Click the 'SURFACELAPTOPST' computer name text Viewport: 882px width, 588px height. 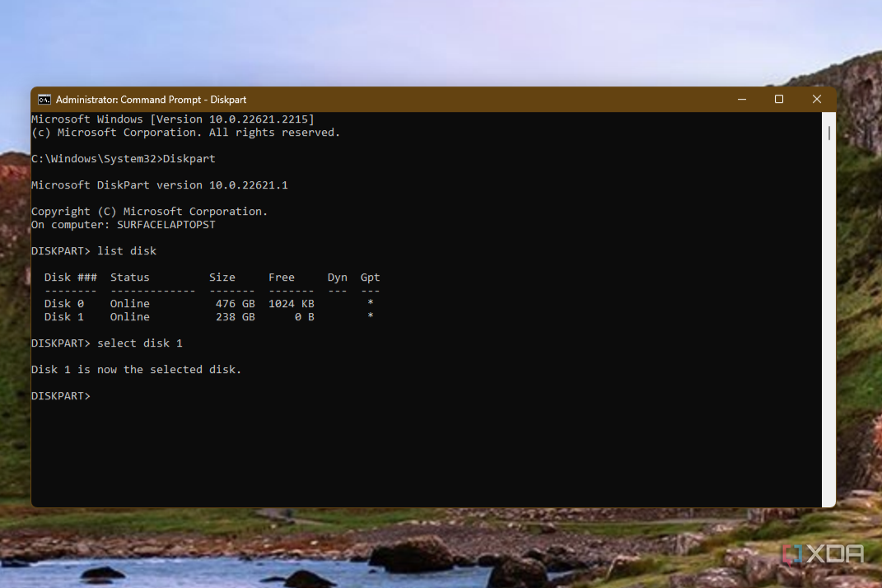pyautogui.click(x=166, y=225)
